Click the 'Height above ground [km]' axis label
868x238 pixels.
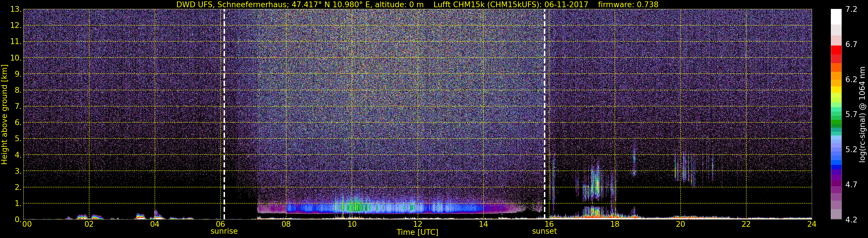[x=4, y=115]
